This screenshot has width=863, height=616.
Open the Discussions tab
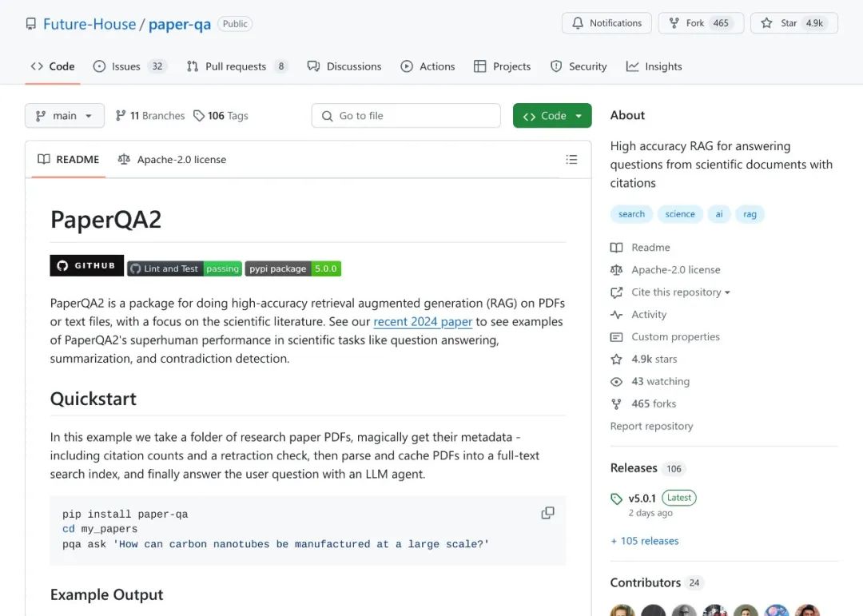click(x=344, y=66)
